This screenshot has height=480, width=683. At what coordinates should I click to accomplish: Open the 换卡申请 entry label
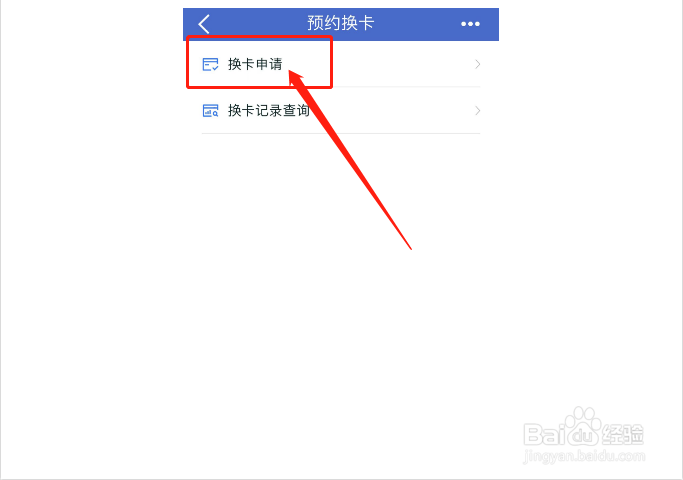255,64
